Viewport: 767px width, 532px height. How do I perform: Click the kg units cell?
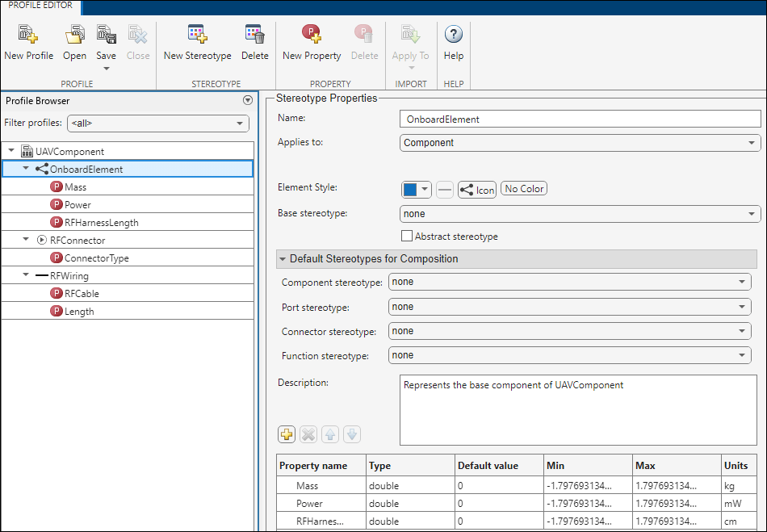click(x=739, y=486)
